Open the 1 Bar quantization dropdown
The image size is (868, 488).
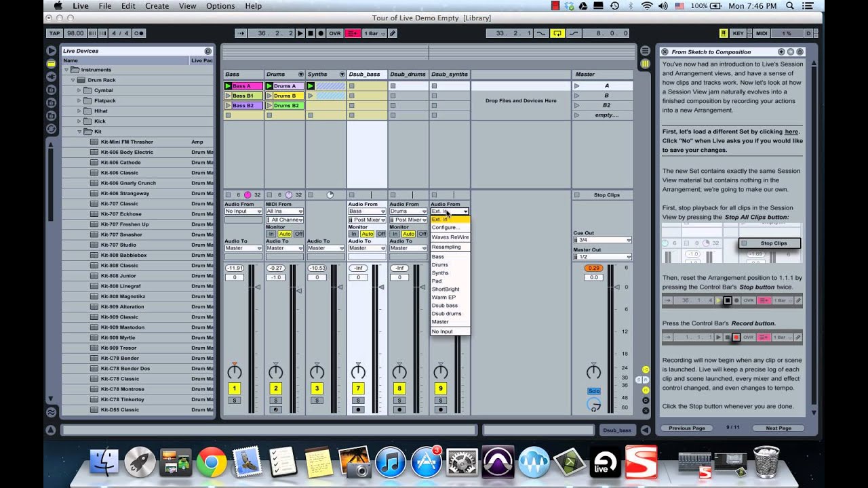374,33
